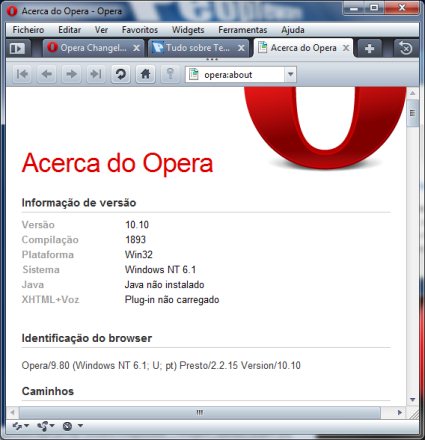
Task: Open the Editar menu
Action: coord(70,30)
